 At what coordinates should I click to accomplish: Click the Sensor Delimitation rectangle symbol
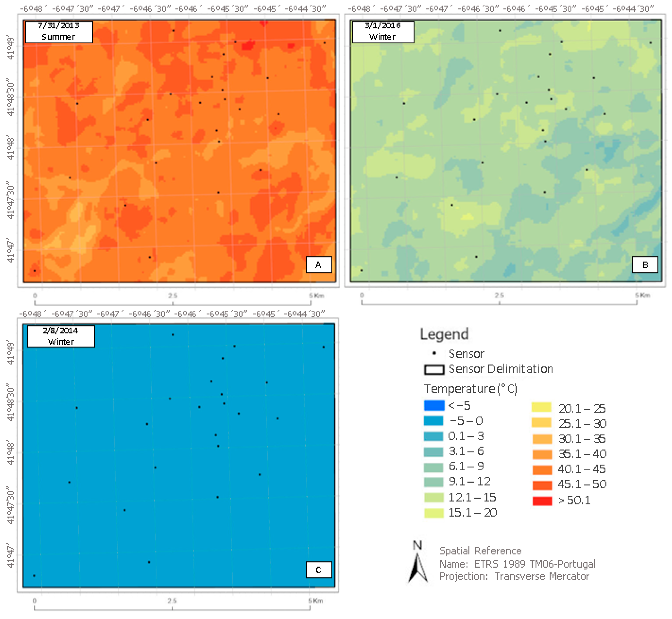click(434, 369)
